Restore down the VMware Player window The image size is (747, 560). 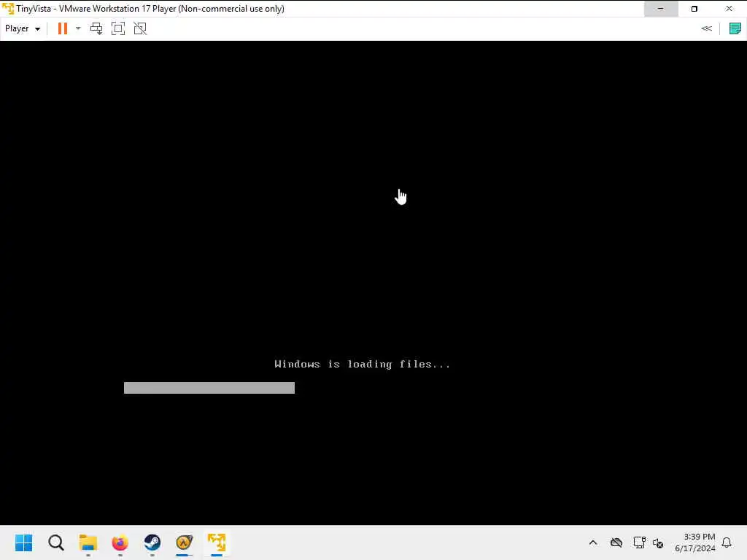coord(694,9)
